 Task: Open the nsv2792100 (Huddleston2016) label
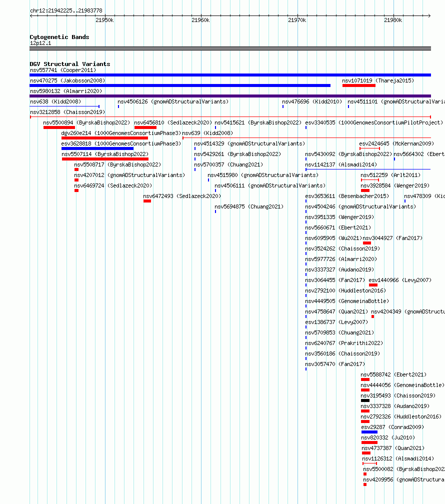point(345,290)
